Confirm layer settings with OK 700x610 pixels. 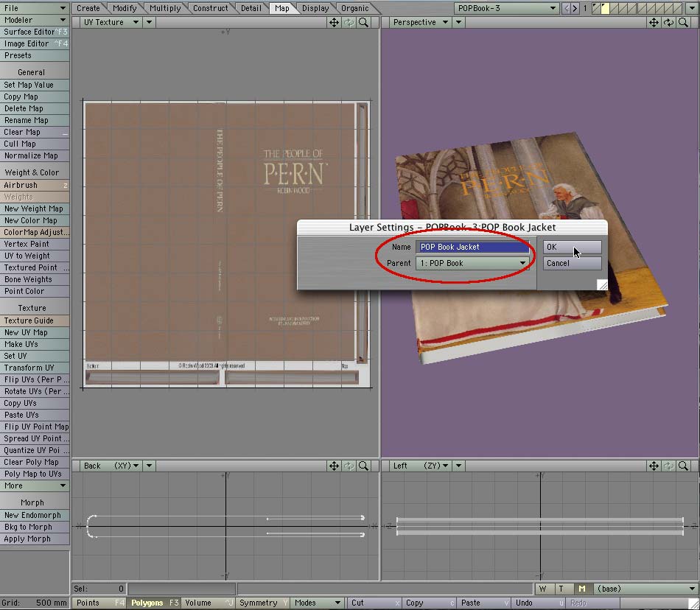click(572, 247)
